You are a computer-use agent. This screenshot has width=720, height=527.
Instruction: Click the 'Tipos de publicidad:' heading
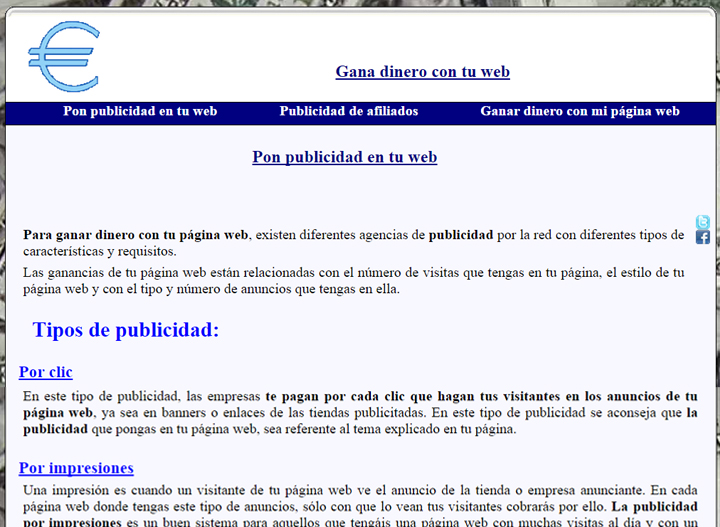126,330
